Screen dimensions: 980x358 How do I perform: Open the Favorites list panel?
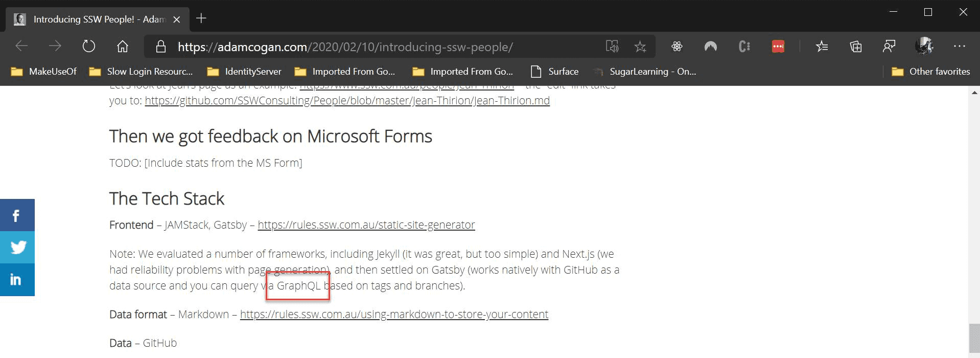[822, 47]
